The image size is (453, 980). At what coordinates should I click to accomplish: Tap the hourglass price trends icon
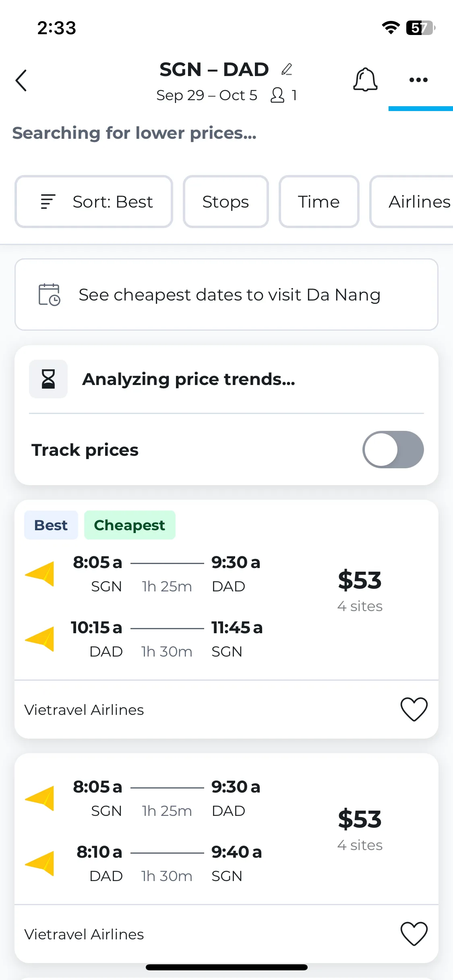coord(48,379)
